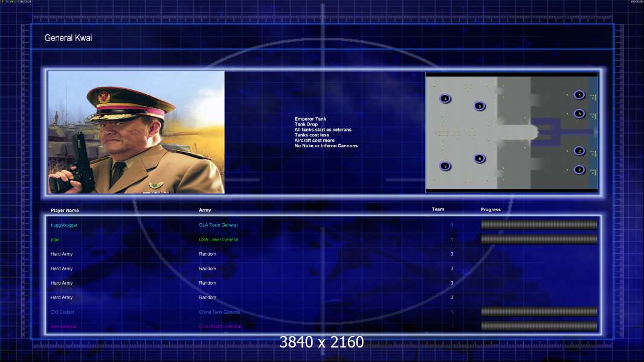Click start position 7 on the map
The width and height of the screenshot is (644, 362).
[x=579, y=170]
